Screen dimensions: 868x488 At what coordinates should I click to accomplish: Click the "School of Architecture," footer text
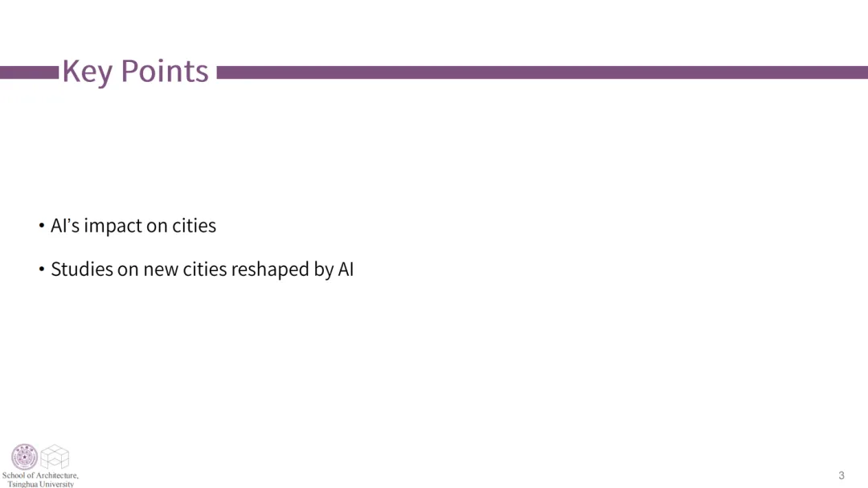[x=40, y=475]
